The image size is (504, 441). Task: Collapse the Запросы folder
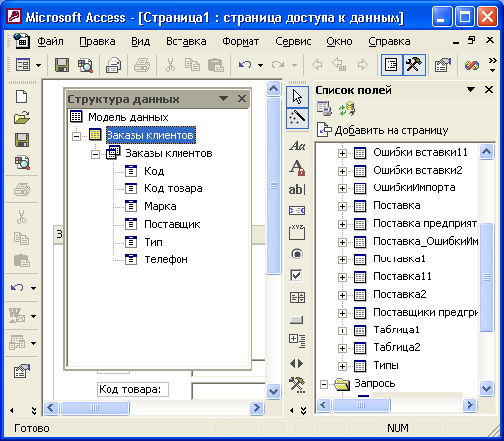(x=324, y=384)
